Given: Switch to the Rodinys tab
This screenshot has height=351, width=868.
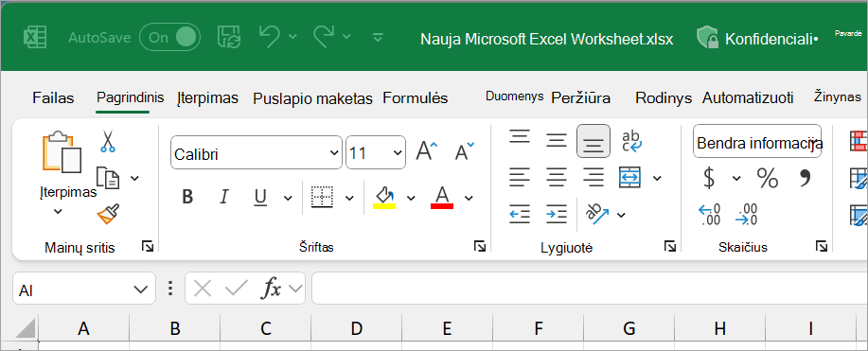Looking at the screenshot, I should click(664, 98).
